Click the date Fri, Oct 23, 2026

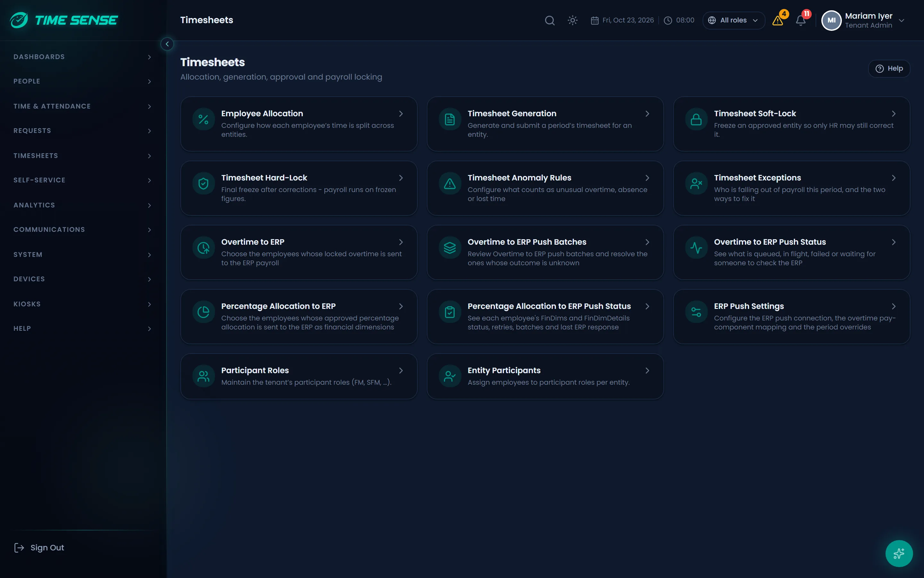(628, 20)
